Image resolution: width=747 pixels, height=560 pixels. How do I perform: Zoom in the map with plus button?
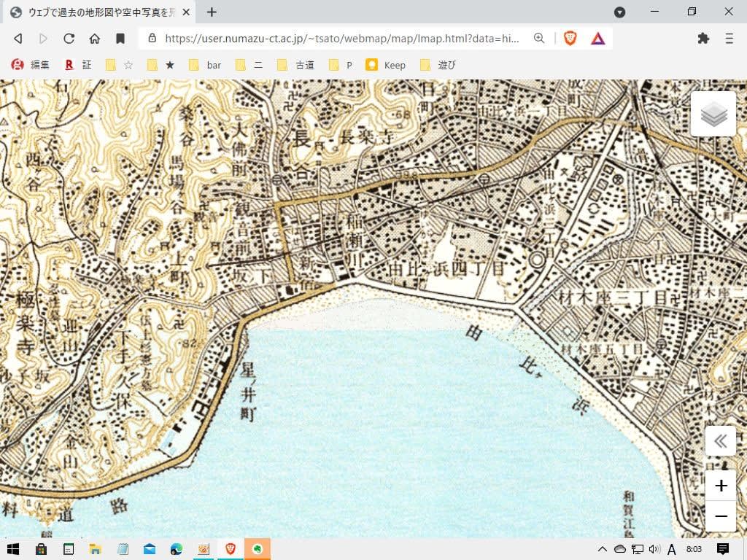[x=721, y=485]
